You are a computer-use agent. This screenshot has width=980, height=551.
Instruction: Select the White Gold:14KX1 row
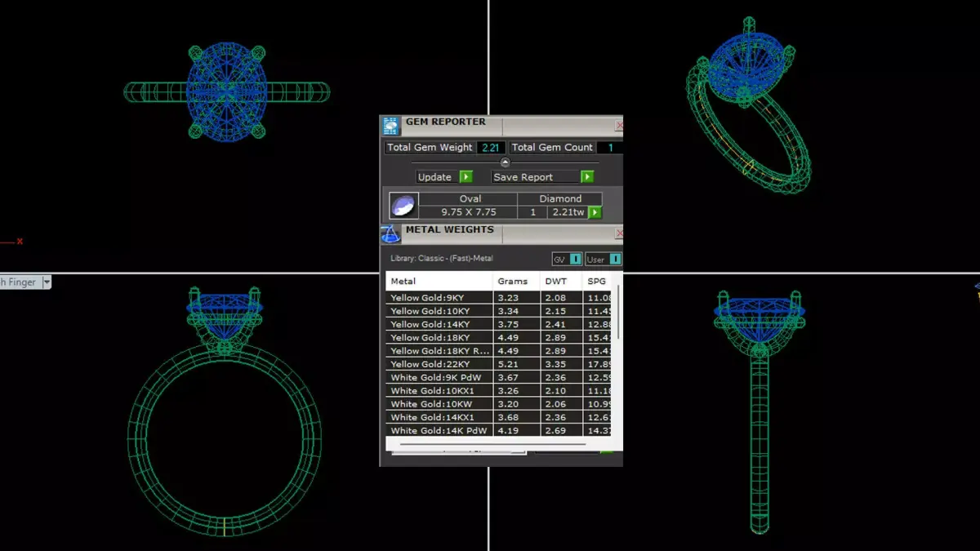point(498,417)
